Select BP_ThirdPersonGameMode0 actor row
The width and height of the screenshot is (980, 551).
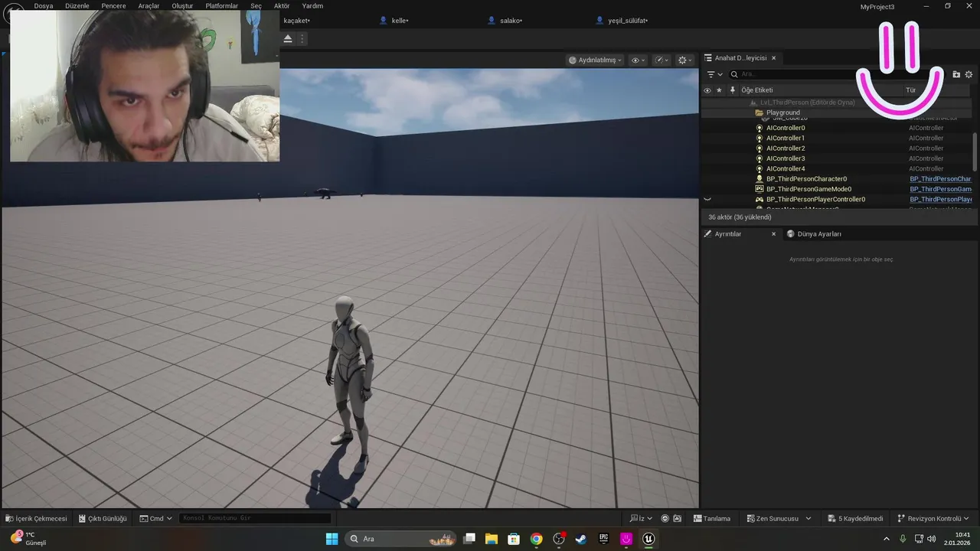838,189
